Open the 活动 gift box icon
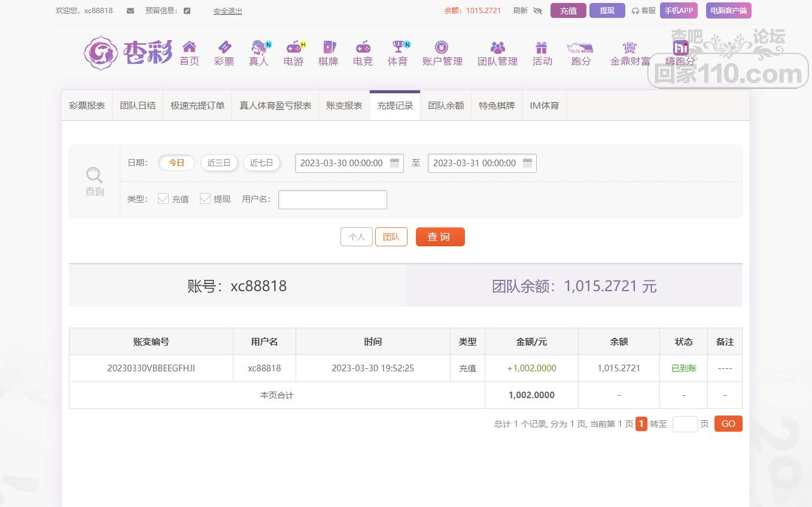 (x=542, y=47)
